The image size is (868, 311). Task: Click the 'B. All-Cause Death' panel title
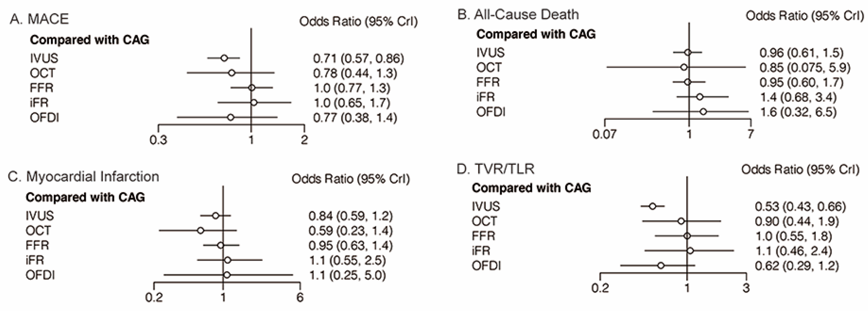(x=518, y=14)
